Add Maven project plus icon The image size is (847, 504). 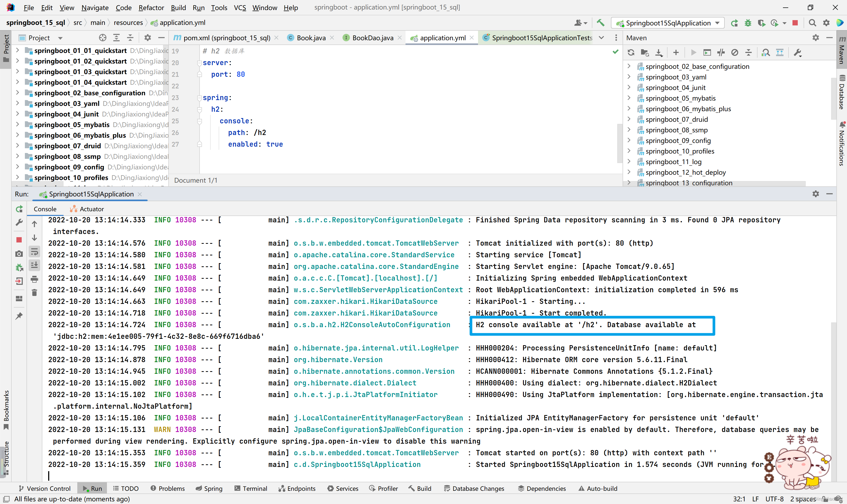[676, 53]
